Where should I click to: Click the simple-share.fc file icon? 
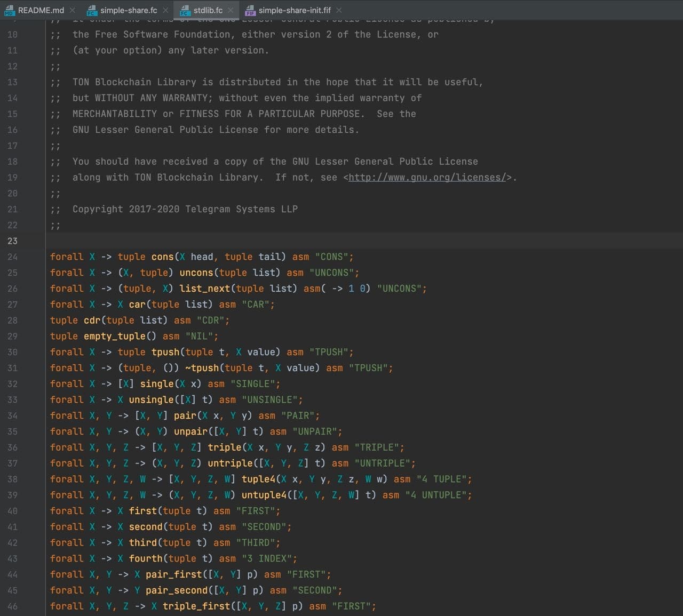[92, 10]
